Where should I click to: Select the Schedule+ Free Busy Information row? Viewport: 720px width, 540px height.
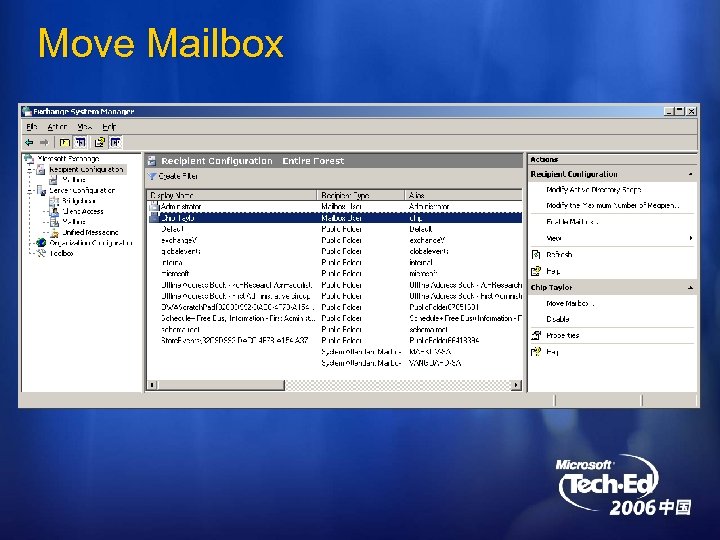coord(335,318)
